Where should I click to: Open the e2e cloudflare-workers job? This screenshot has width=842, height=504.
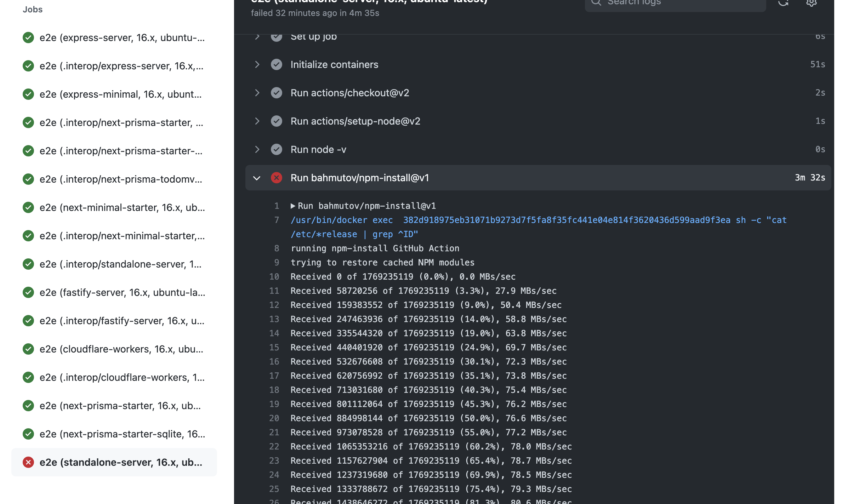120,349
